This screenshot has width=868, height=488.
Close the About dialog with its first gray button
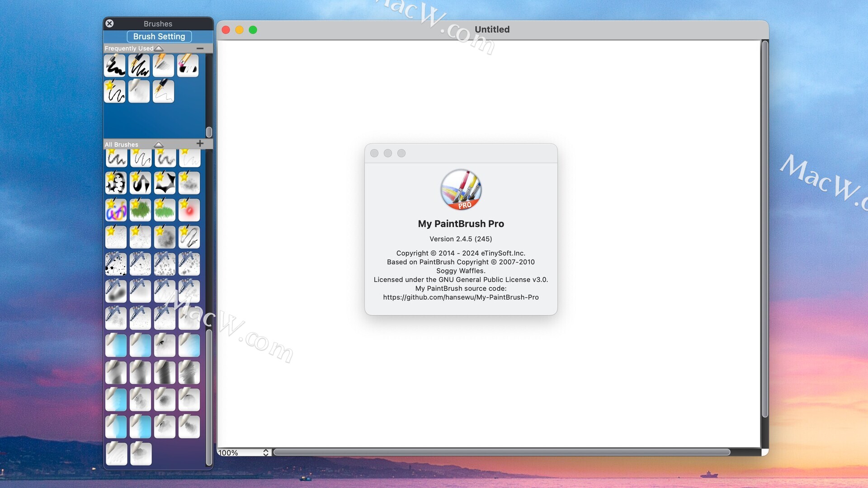[x=374, y=153]
